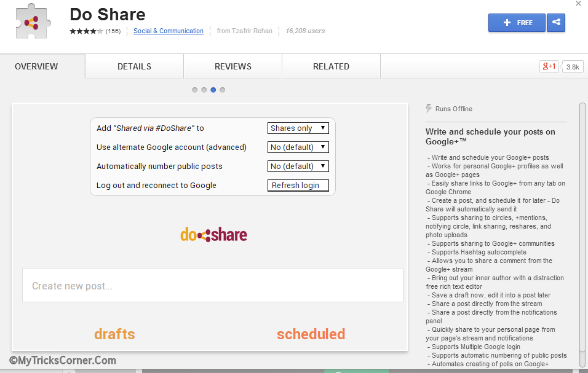
Task: Click the Do Share puzzle-piece extension icon
Action: click(33, 22)
